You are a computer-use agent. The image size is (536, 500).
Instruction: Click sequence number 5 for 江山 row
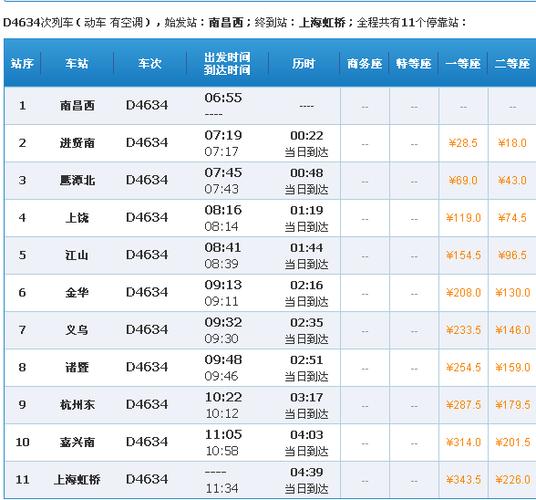coord(22,255)
